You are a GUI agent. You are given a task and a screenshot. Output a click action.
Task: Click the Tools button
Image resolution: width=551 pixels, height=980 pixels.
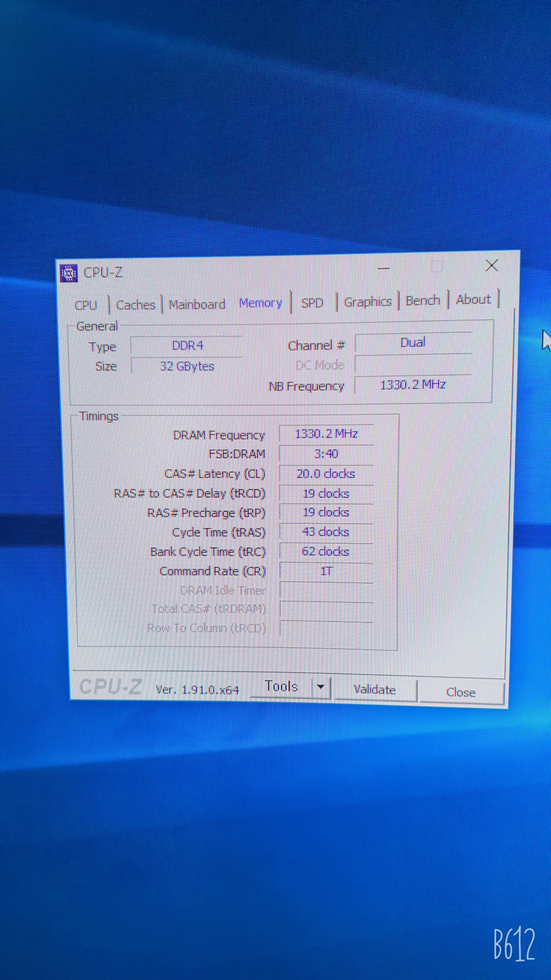[281, 686]
